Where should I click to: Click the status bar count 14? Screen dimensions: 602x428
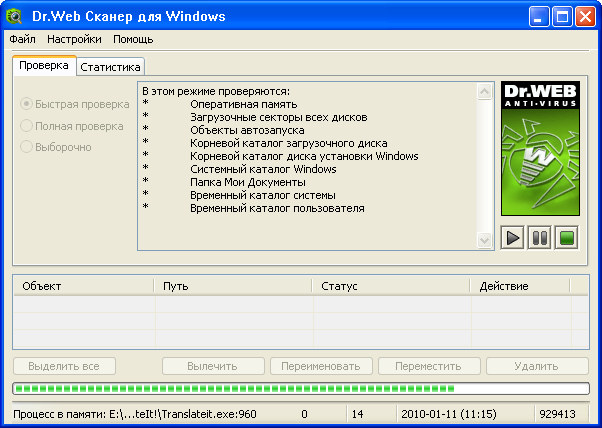pyautogui.click(x=357, y=414)
